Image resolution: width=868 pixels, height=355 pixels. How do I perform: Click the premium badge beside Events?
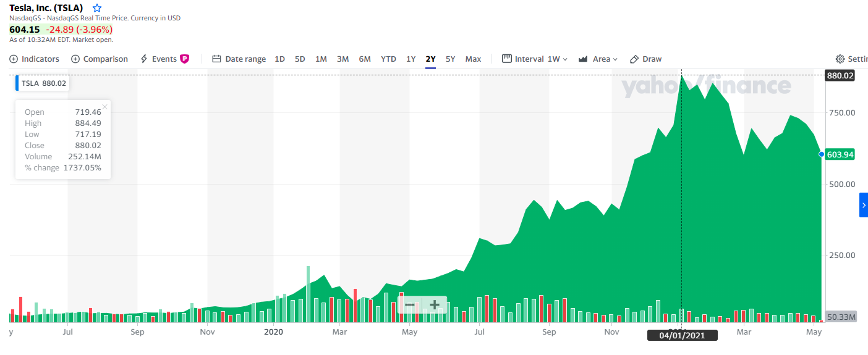coord(184,59)
